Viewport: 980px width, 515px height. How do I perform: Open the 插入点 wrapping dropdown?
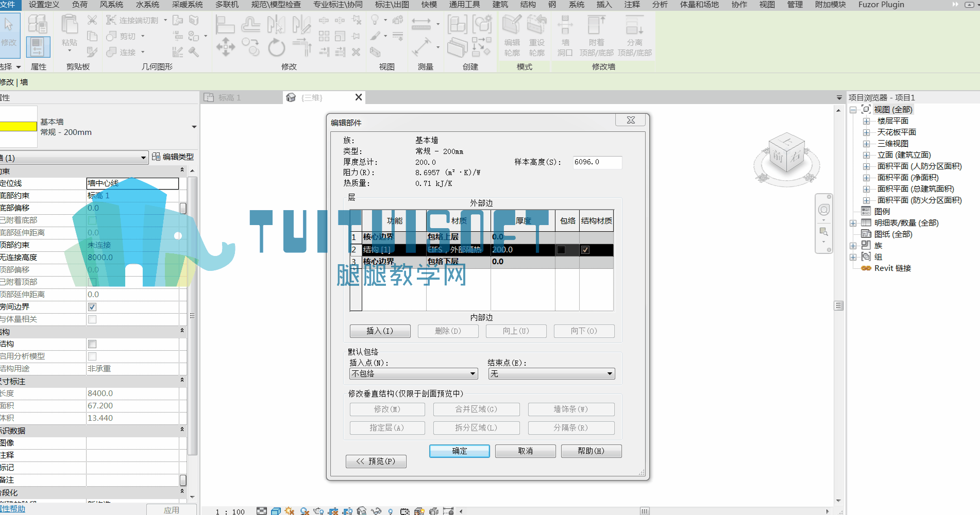point(414,374)
